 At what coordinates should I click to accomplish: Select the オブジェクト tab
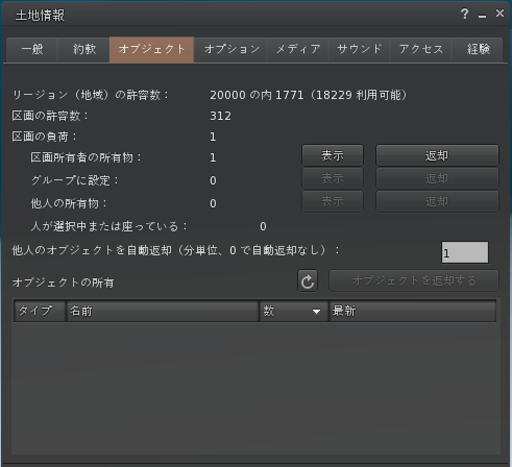coord(152,49)
